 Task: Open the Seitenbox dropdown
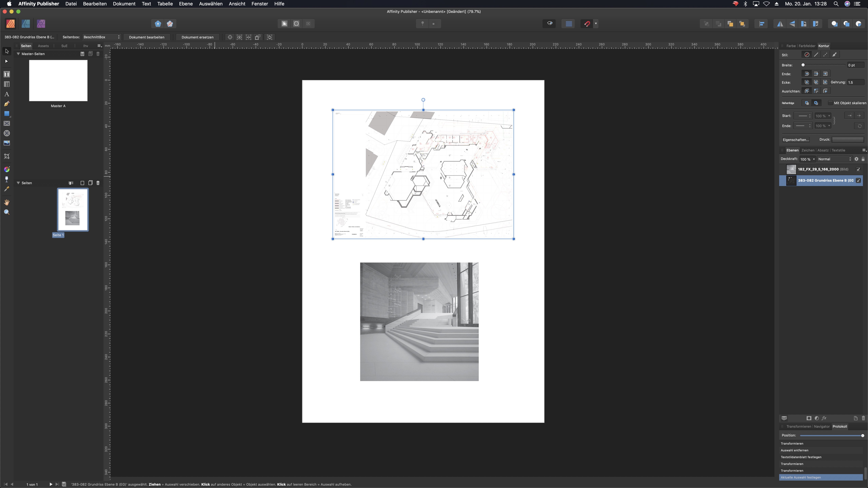pyautogui.click(x=101, y=37)
